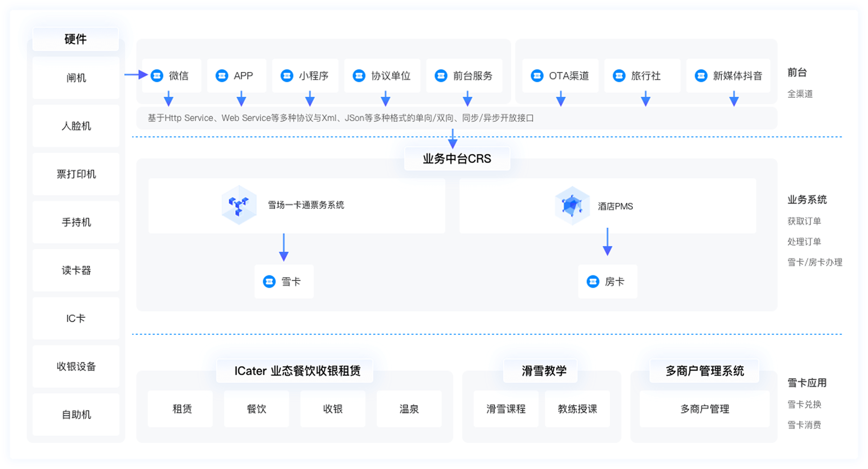Select the 酒店PMS hexagon icon
868x469 pixels.
coord(573,205)
